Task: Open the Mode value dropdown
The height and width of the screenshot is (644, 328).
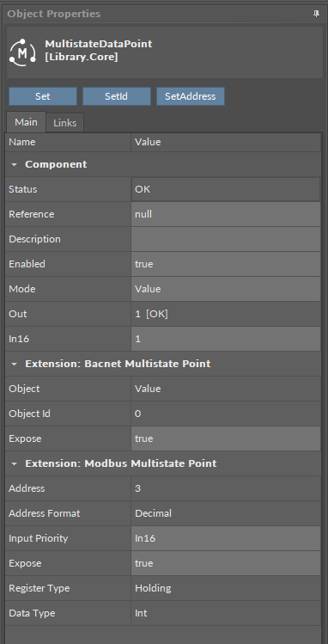Action: [x=226, y=289]
